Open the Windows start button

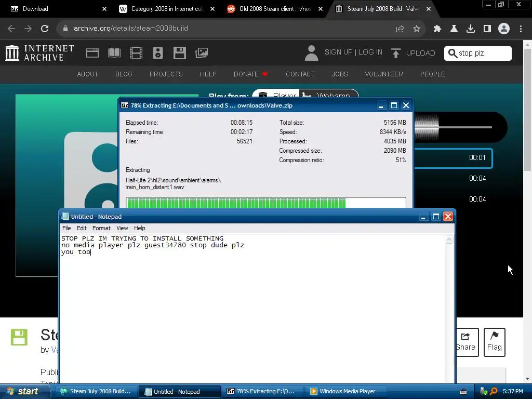click(24, 392)
